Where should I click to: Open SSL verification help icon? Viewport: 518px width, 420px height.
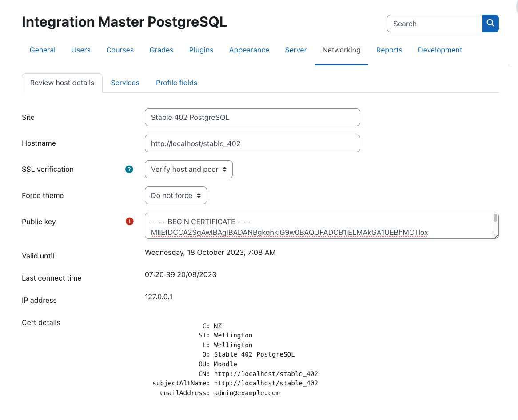(x=129, y=170)
